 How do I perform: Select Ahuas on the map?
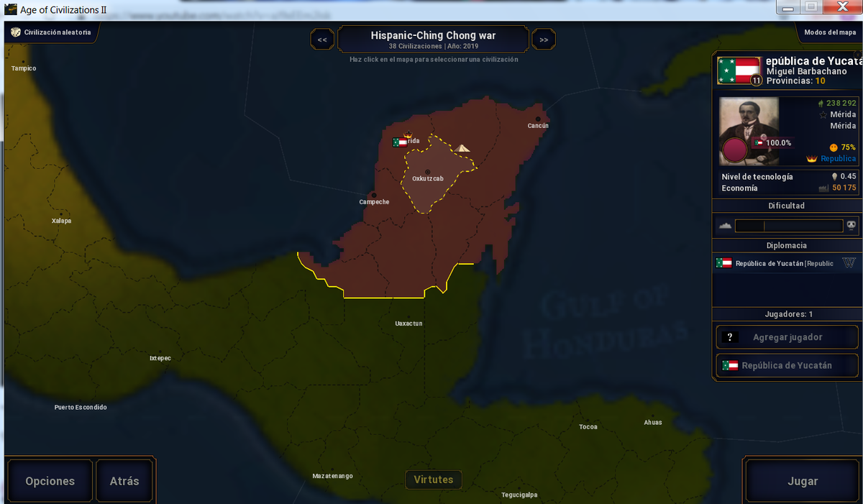(x=653, y=422)
